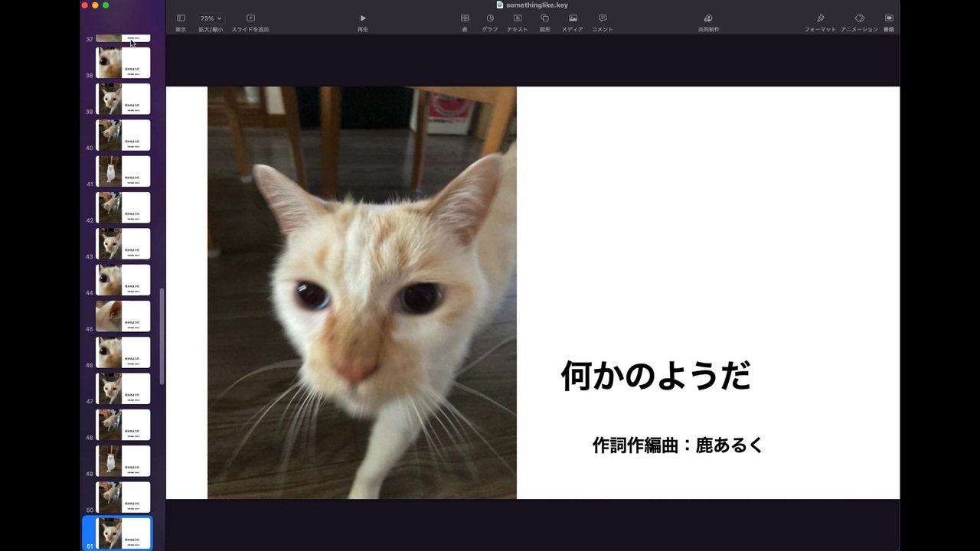Select slide 45 thumbnail

click(x=122, y=316)
